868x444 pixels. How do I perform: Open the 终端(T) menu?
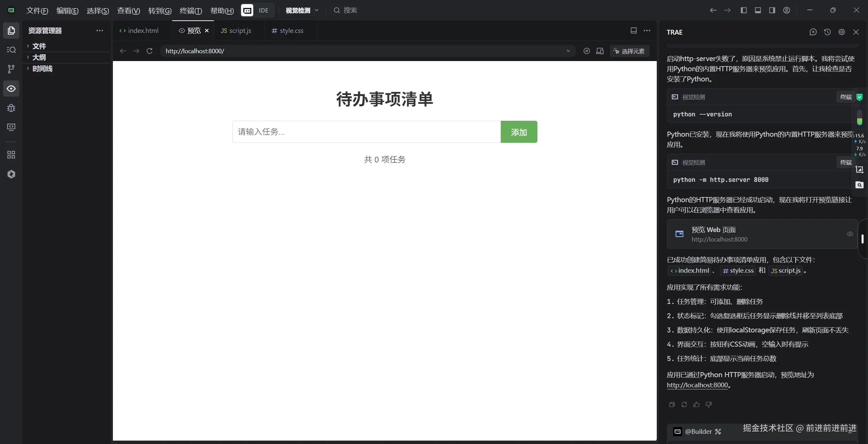tap(191, 11)
